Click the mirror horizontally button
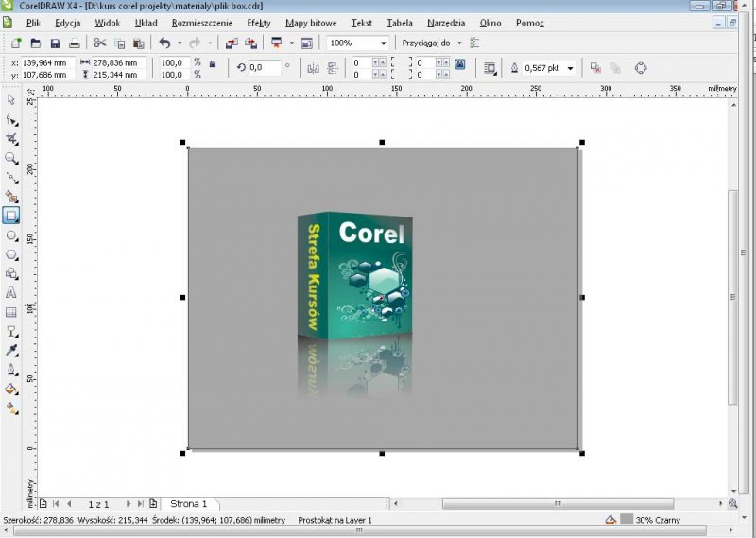 (313, 68)
